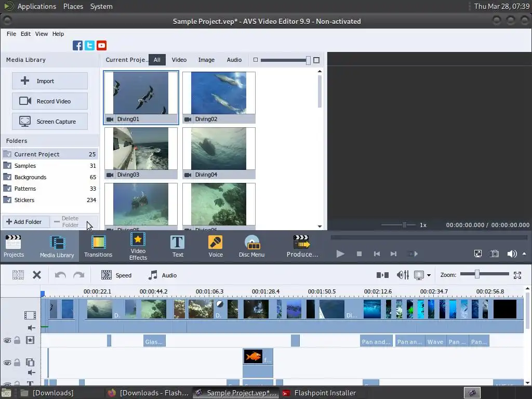Mute preview with the speaker icon
This screenshot has width=532, height=399.
click(512, 254)
